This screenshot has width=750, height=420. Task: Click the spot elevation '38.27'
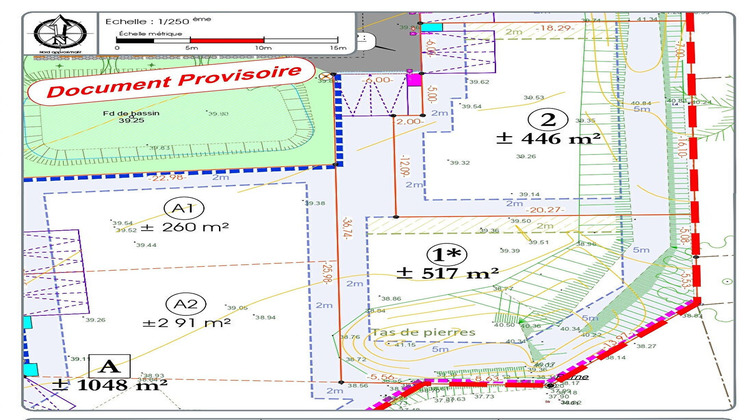[x=647, y=346]
